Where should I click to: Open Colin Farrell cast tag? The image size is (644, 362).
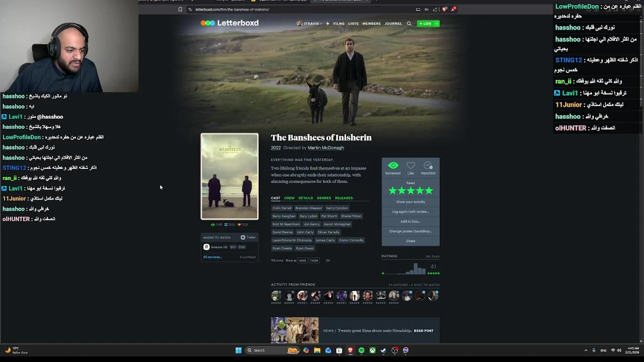click(282, 208)
